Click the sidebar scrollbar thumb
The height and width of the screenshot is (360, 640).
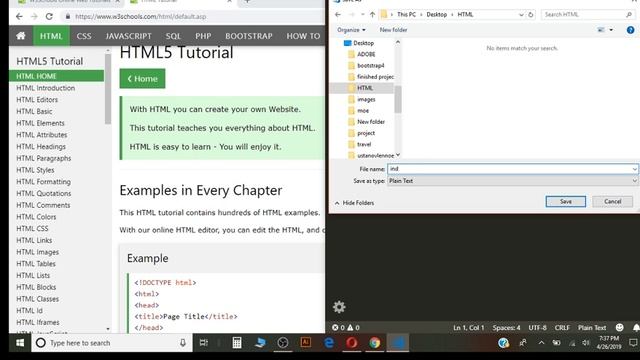[108, 89]
